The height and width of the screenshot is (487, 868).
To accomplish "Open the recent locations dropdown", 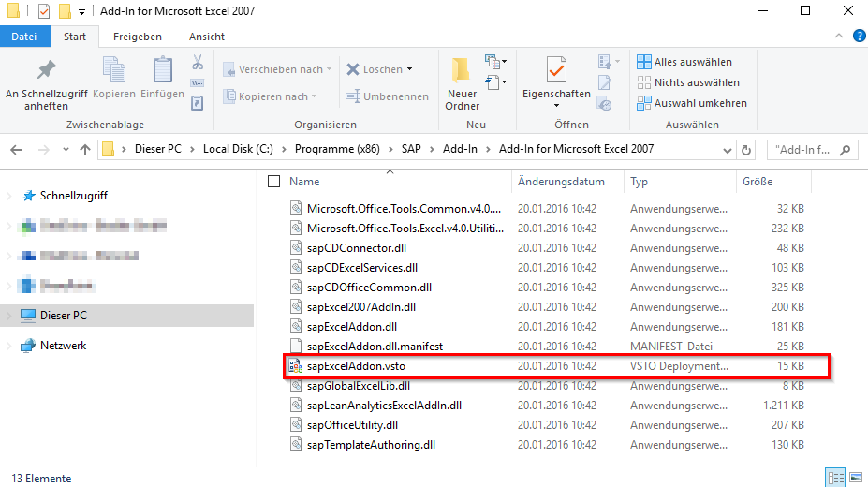I will (x=66, y=150).
